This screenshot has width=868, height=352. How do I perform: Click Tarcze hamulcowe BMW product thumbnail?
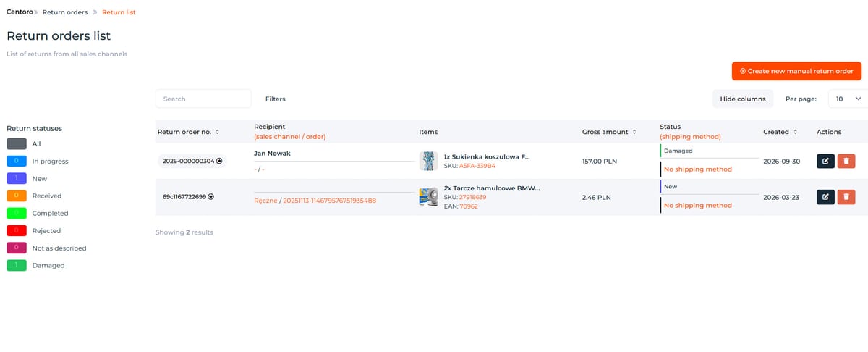coord(428,196)
